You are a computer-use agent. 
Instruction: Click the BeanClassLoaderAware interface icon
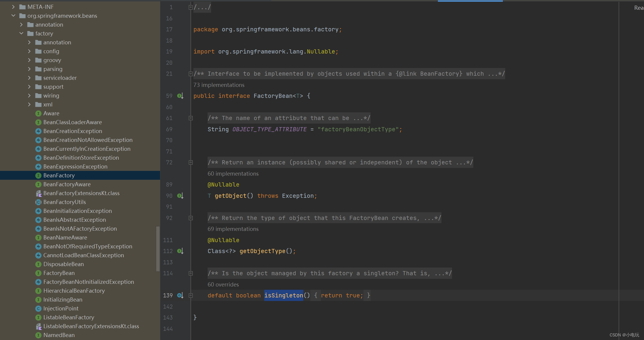coord(38,122)
